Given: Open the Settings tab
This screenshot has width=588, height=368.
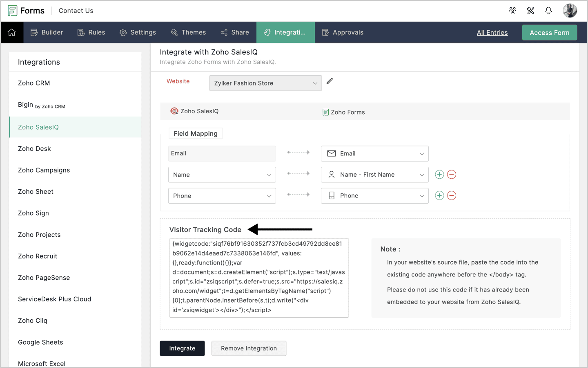Looking at the screenshot, I should click(x=138, y=32).
